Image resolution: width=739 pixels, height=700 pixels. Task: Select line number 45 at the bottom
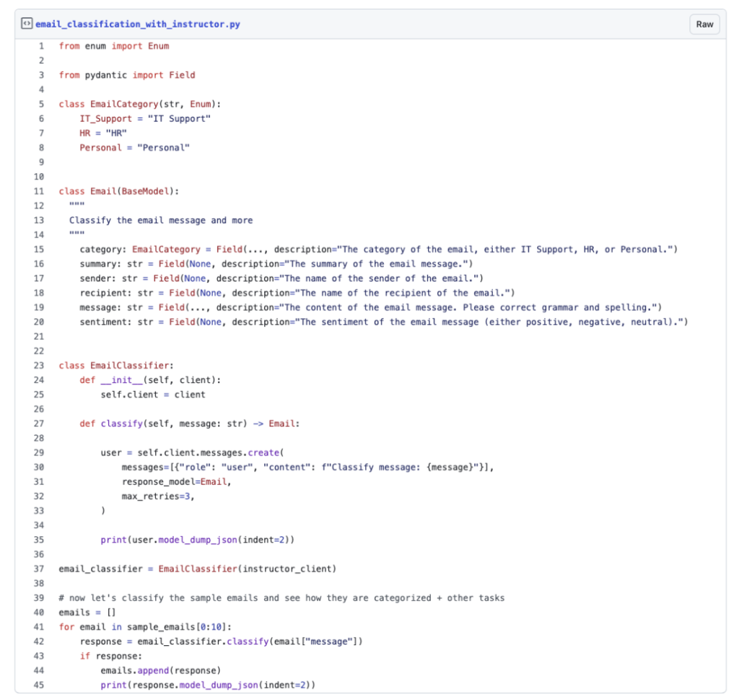pos(39,685)
